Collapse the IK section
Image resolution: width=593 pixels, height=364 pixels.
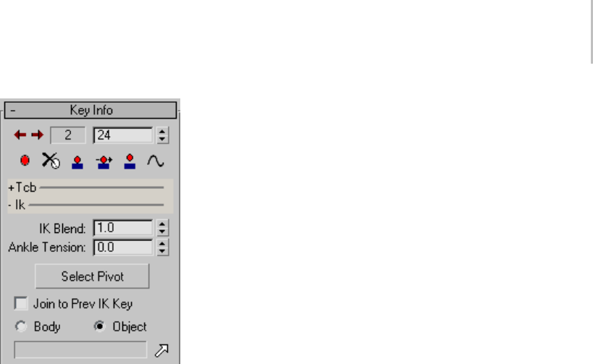(x=17, y=205)
